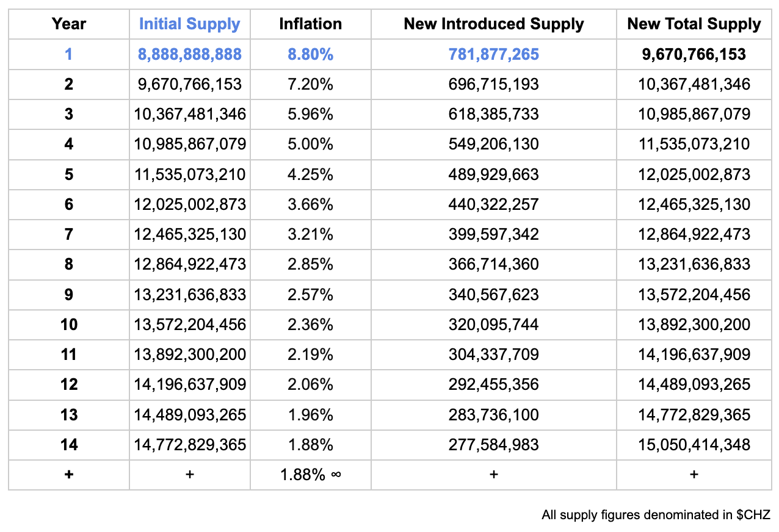
Task: Select the New Introduced Supply header
Action: pyautogui.click(x=493, y=24)
